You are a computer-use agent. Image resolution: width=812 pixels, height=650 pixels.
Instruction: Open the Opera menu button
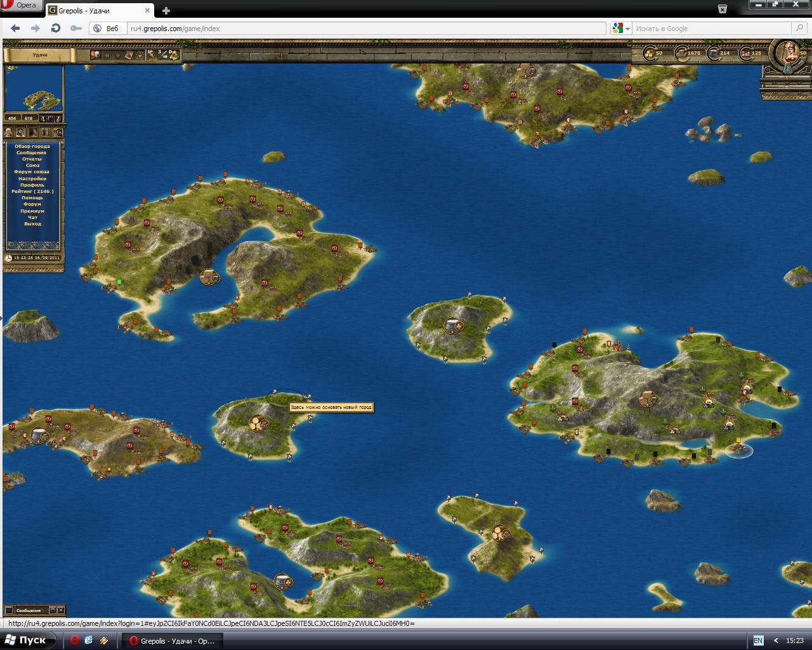pyautogui.click(x=21, y=6)
